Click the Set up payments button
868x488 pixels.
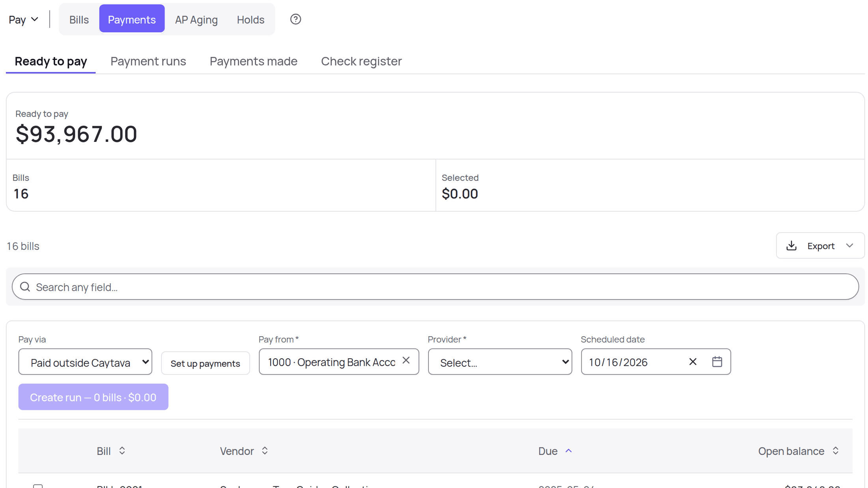point(205,363)
